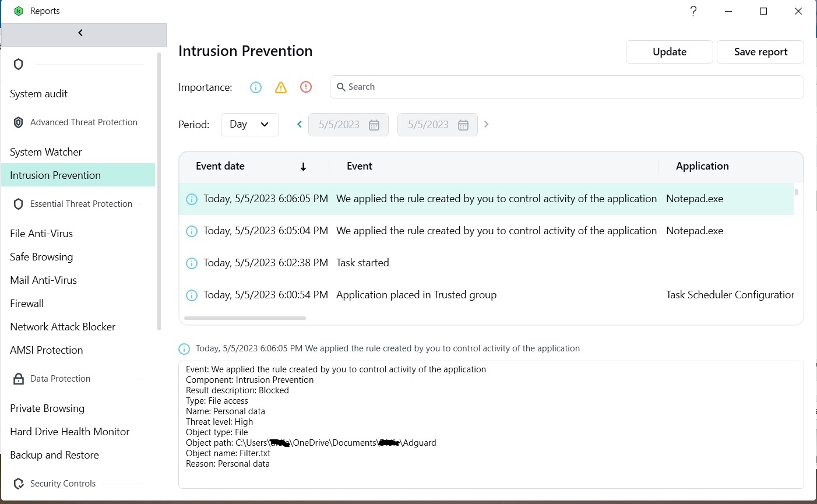
Task: Click the Reason: Personal data line
Action: [228, 464]
